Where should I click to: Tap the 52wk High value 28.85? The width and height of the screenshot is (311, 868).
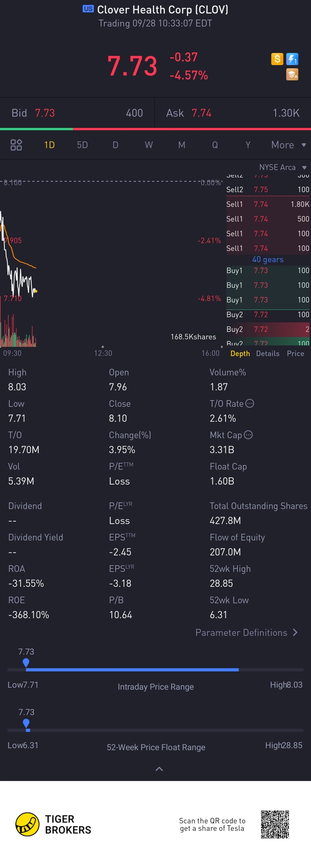pos(221,583)
